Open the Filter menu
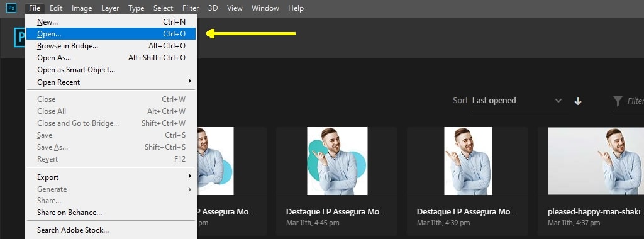 click(x=191, y=8)
